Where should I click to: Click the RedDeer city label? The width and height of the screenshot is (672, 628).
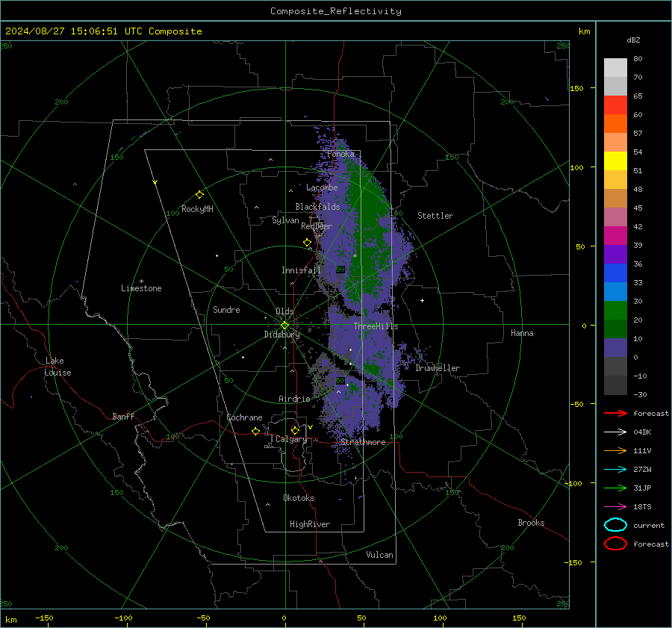pyautogui.click(x=317, y=226)
